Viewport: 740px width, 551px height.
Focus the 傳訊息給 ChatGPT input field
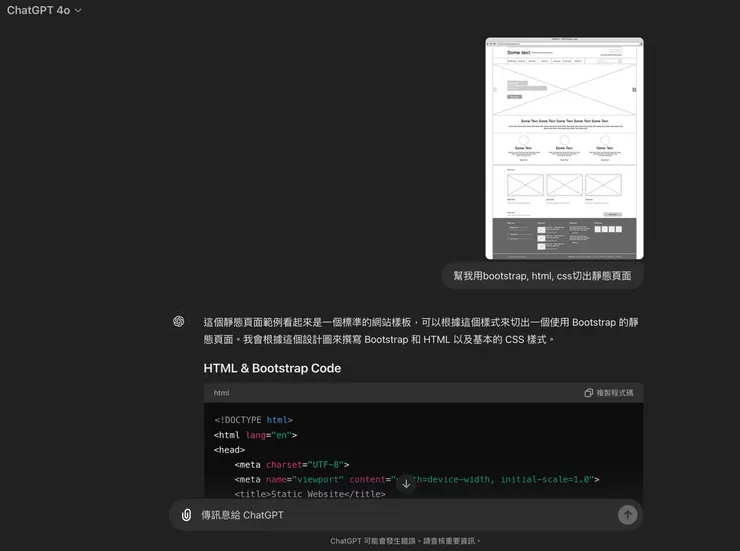pyautogui.click(x=406, y=515)
